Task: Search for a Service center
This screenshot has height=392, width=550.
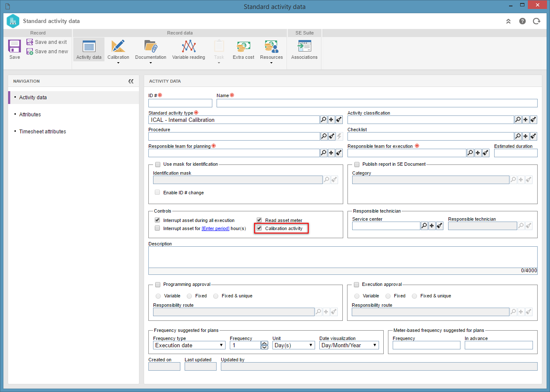Action: (x=424, y=226)
